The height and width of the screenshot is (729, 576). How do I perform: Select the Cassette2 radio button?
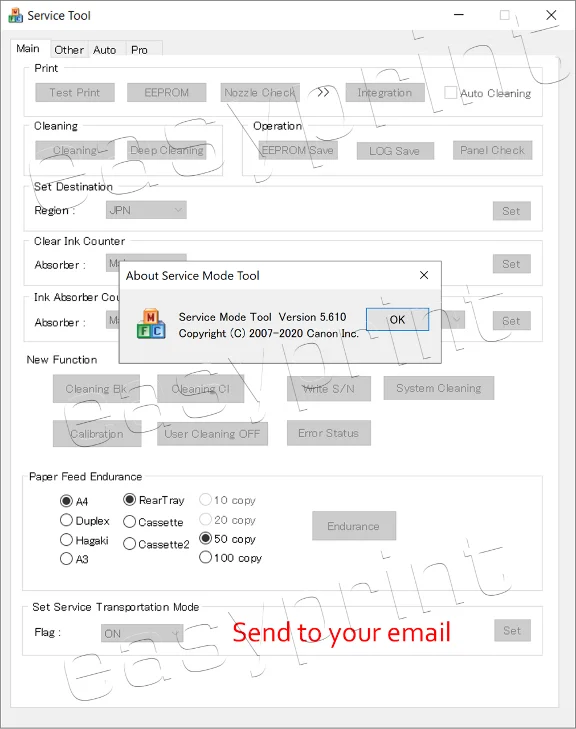[x=130, y=543]
